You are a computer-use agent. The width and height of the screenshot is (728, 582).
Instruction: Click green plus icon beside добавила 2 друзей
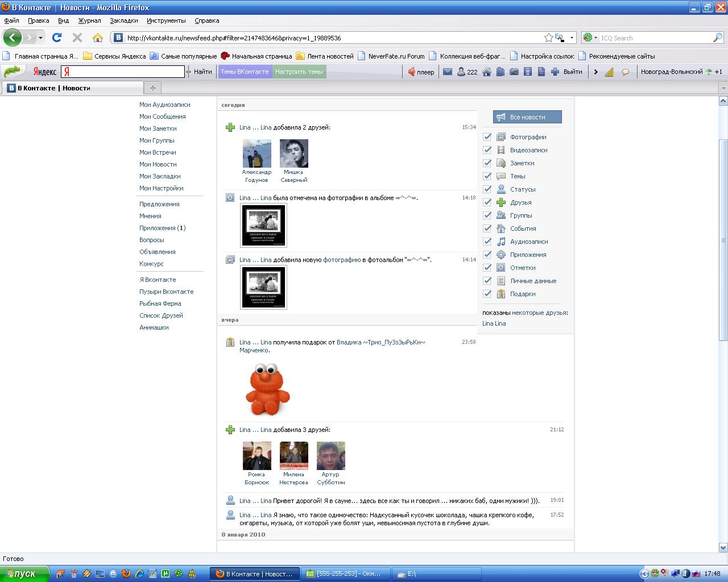click(230, 127)
